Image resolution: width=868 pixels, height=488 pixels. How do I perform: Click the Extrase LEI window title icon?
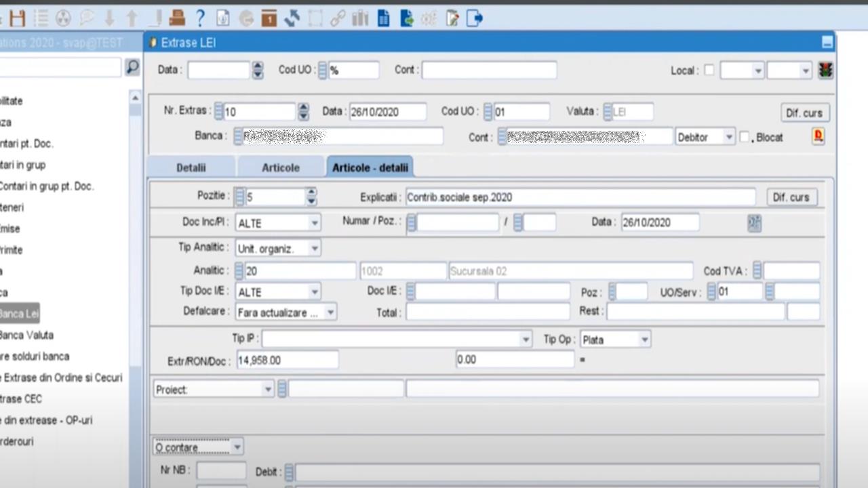click(153, 43)
